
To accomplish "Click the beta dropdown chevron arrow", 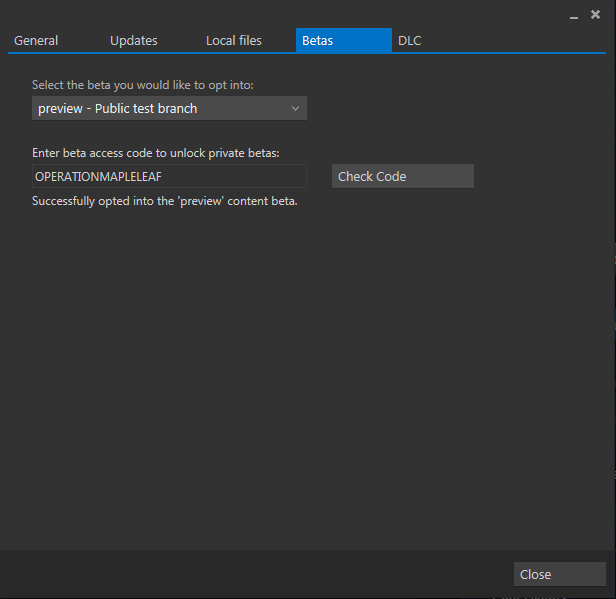I will click(x=295, y=108).
